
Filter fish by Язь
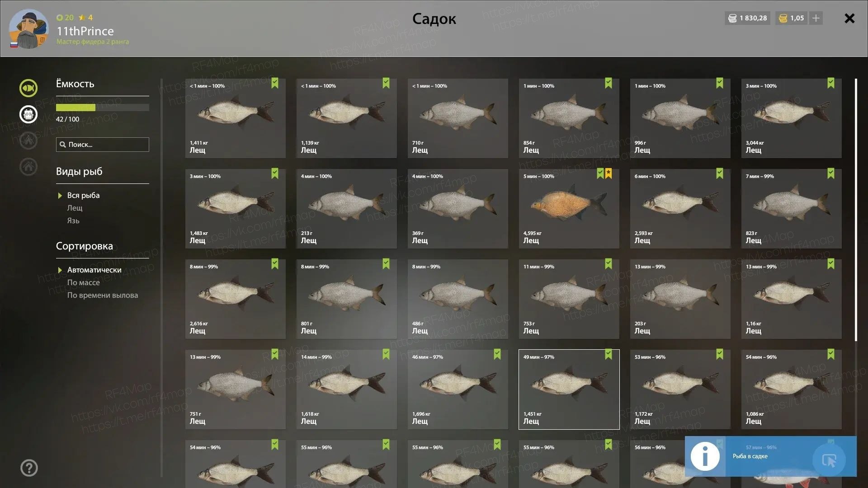[73, 221]
